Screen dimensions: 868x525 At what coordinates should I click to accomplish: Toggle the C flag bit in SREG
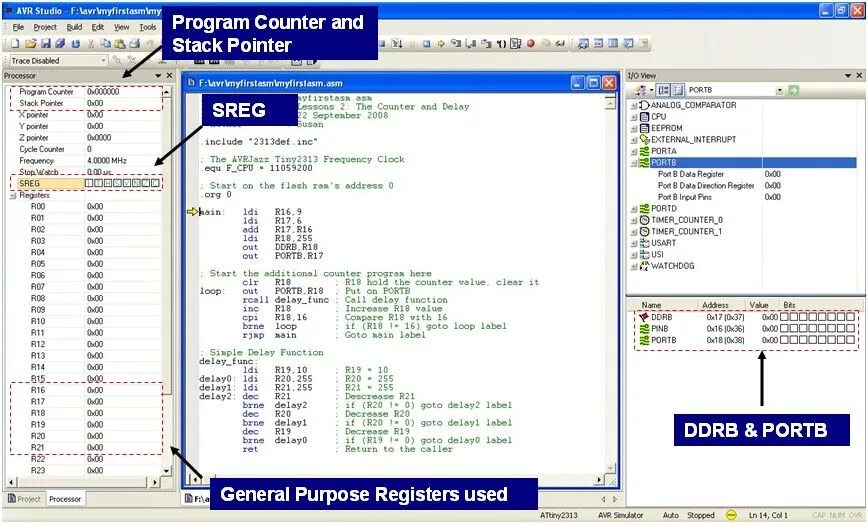click(155, 183)
